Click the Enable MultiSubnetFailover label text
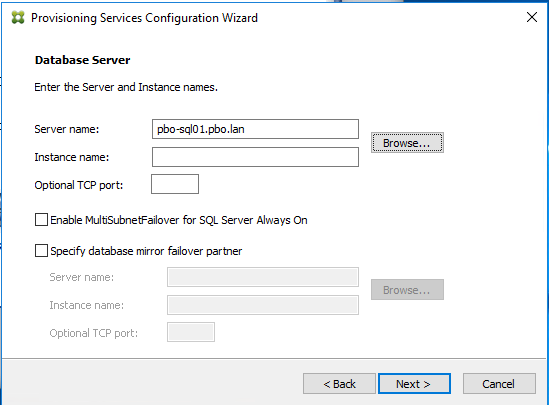 (179, 220)
